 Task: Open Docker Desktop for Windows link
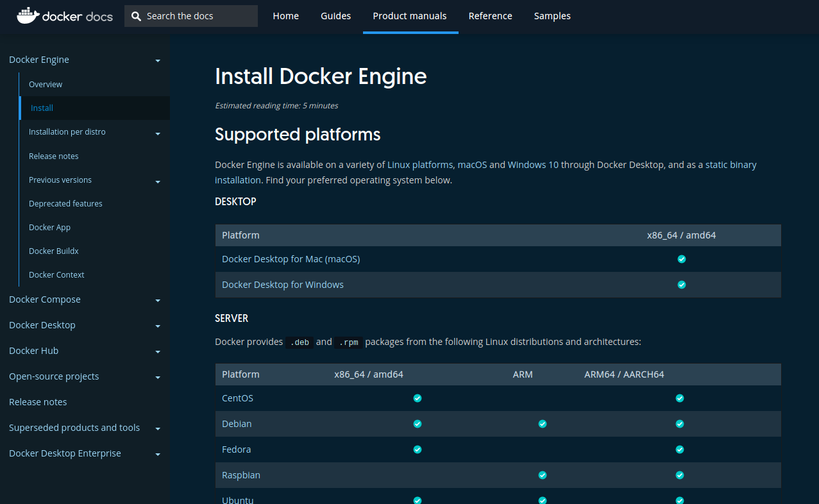pos(283,285)
